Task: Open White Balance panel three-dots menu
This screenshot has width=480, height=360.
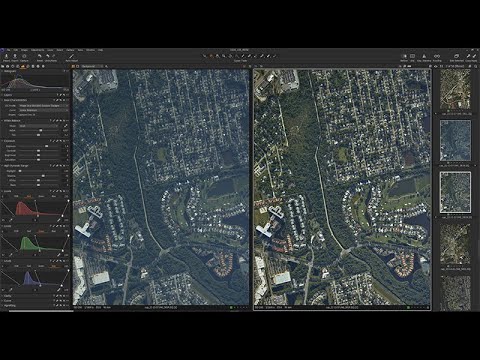Action: pos(68,121)
